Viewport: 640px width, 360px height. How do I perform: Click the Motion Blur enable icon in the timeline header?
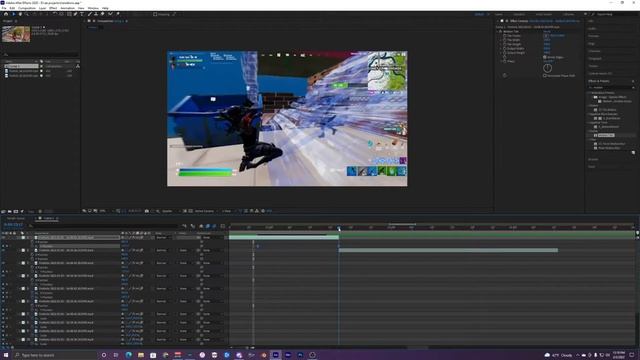tap(215, 226)
